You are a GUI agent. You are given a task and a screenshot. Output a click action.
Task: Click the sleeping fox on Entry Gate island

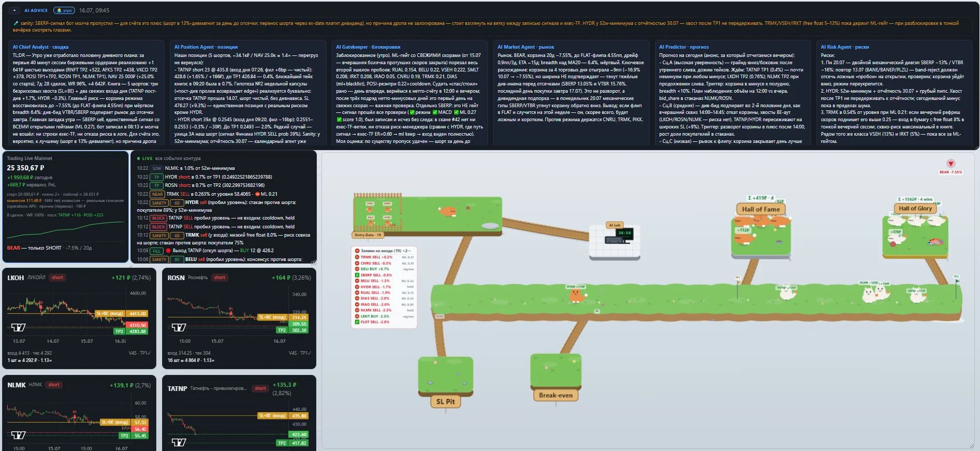pos(447,211)
